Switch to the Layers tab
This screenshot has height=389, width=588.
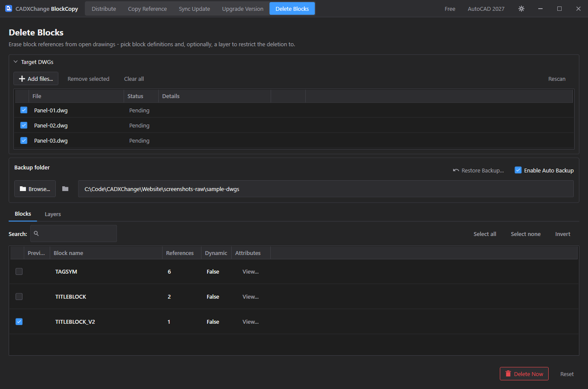[x=53, y=214]
